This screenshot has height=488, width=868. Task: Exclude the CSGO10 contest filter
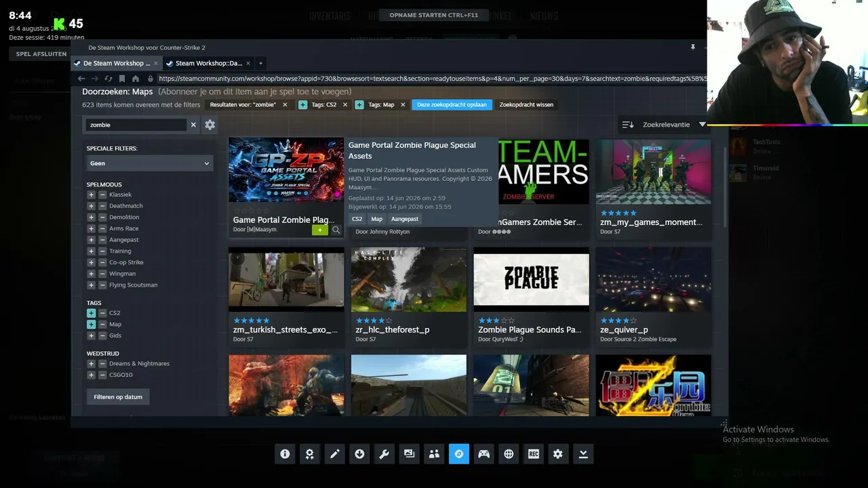click(x=102, y=375)
